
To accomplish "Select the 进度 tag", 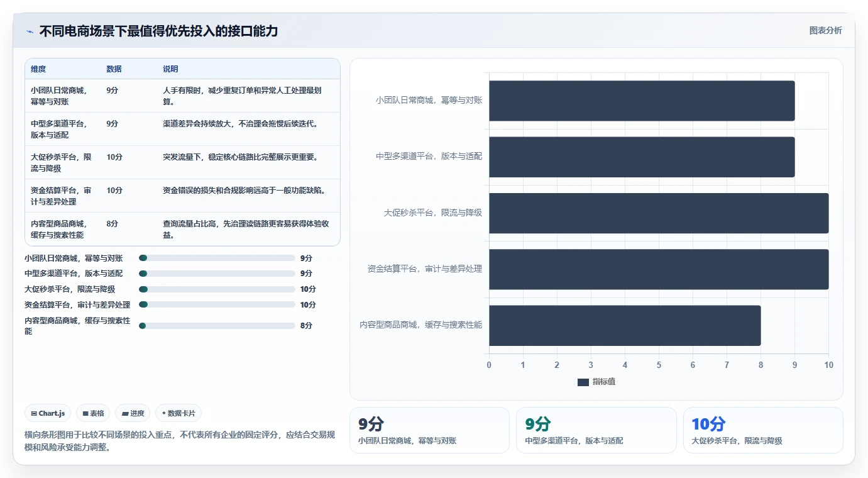I will pos(133,413).
